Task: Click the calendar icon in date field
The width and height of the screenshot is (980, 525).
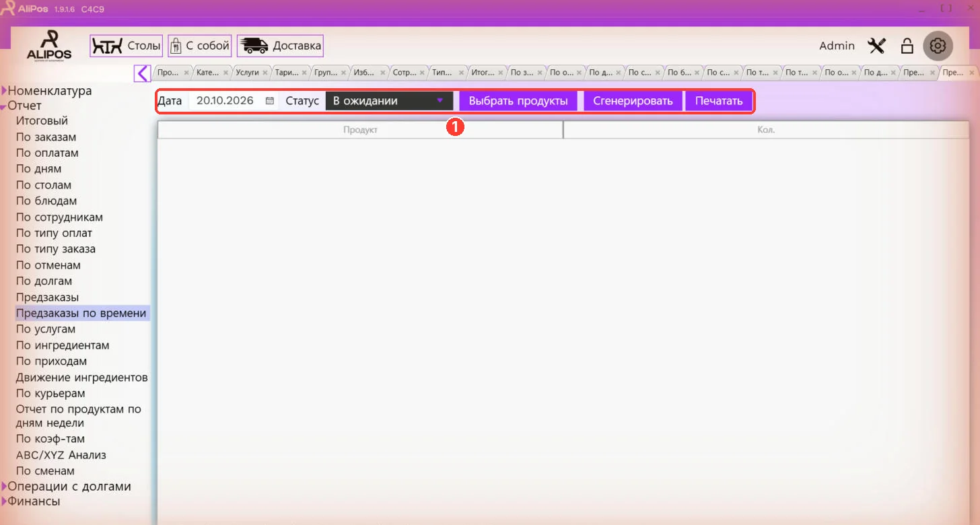Action: (x=270, y=101)
